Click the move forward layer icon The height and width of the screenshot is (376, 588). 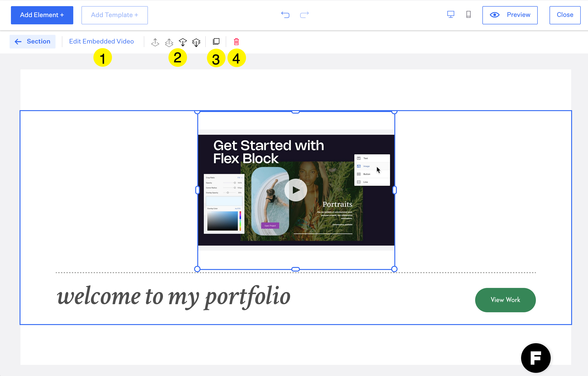(155, 42)
